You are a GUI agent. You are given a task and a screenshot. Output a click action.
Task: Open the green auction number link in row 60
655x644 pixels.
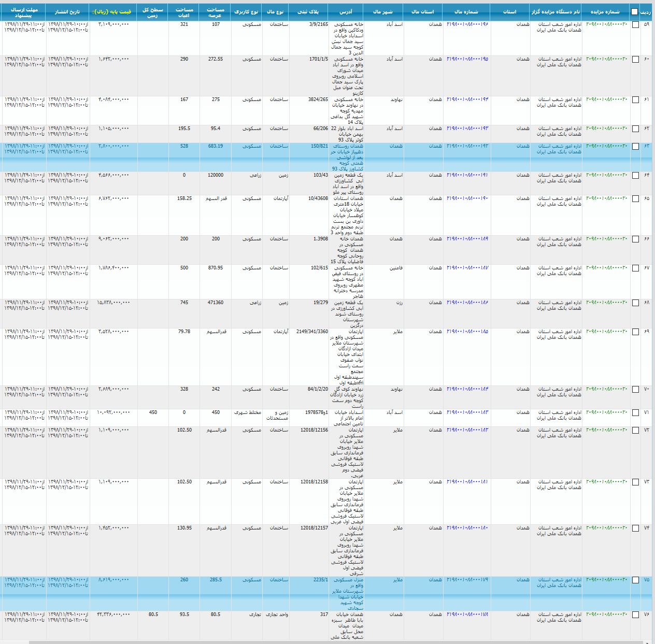coord(606,59)
